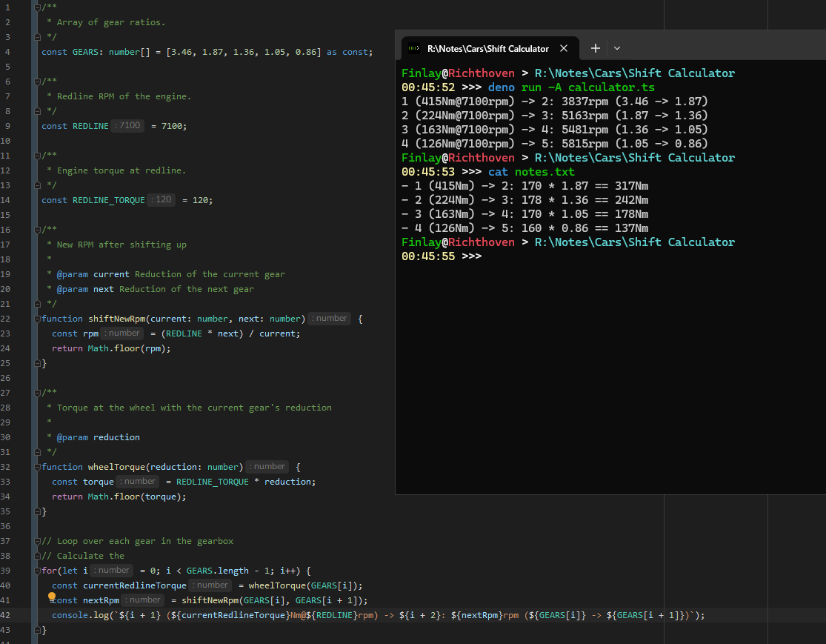
Task: Click line number 42 in the gutter
Action: [x=7, y=615]
